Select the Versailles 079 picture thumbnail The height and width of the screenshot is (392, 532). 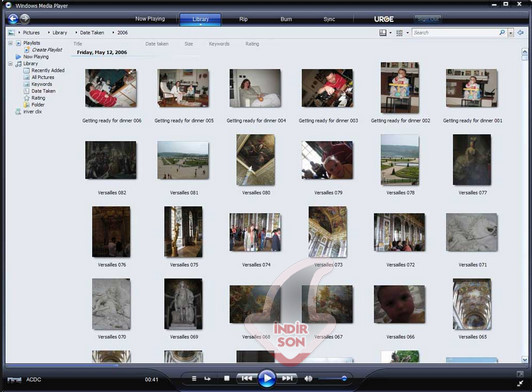click(327, 160)
